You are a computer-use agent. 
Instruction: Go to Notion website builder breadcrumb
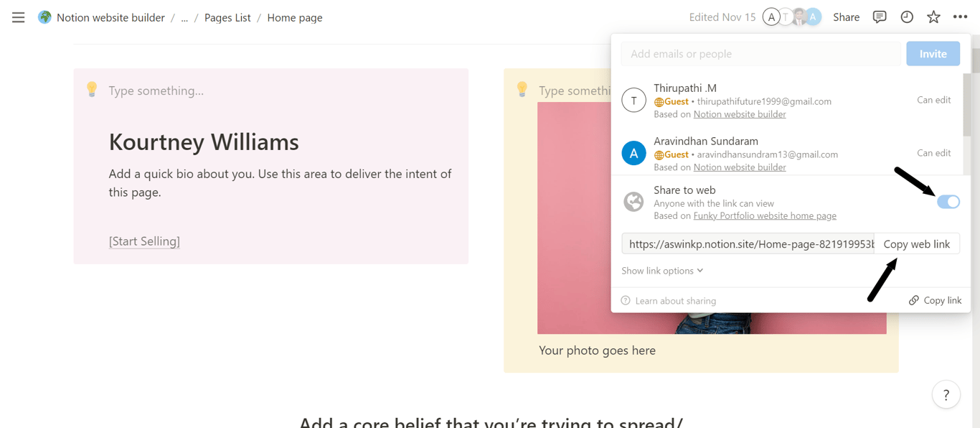tap(110, 17)
